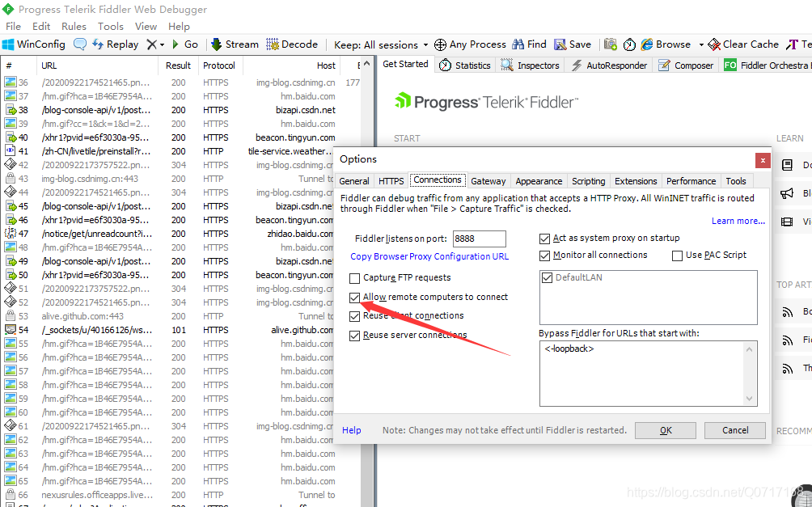Sort sessions by Protocol column
The image size is (812, 507).
coord(219,65)
